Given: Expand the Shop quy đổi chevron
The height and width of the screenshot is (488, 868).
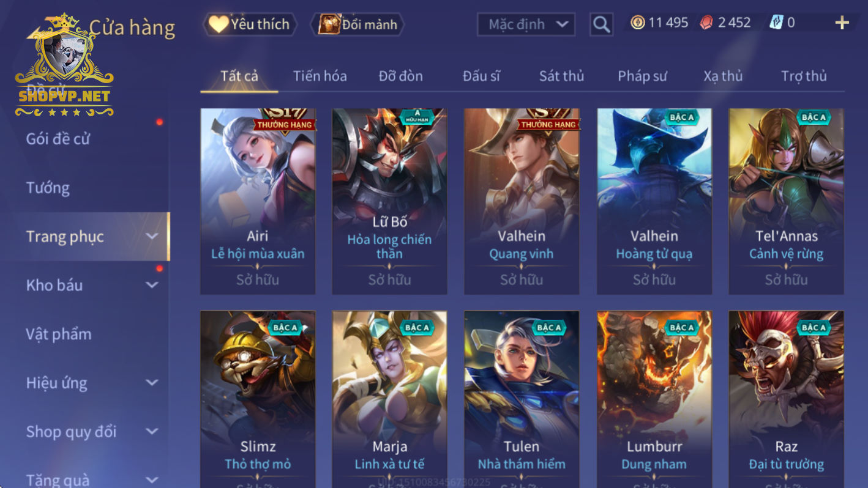Looking at the screenshot, I should click(152, 432).
